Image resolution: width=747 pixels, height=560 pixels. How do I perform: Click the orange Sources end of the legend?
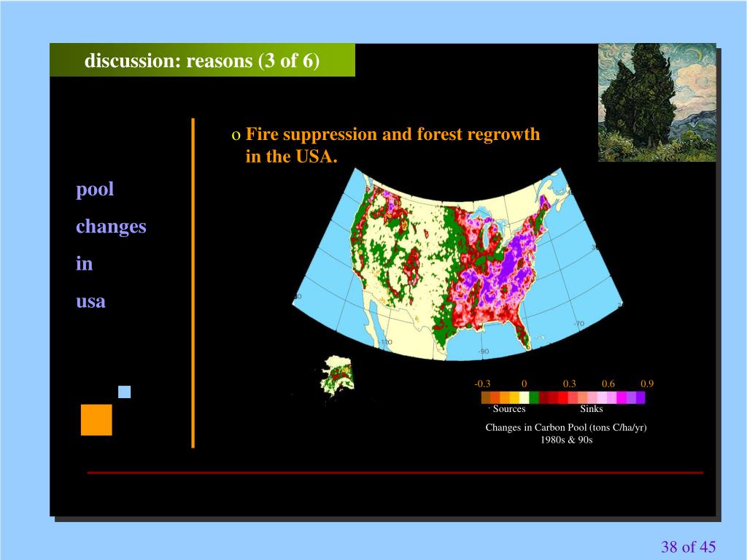pos(486,397)
